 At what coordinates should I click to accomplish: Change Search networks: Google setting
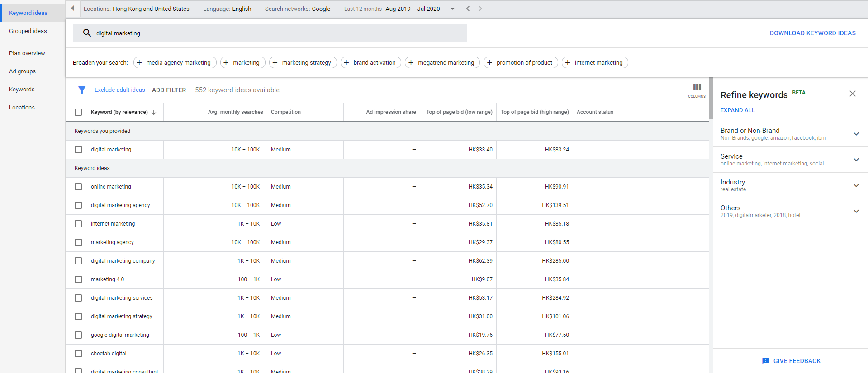point(298,9)
